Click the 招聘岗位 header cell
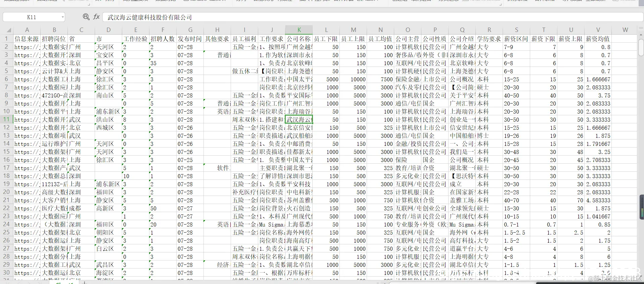 tap(54, 39)
